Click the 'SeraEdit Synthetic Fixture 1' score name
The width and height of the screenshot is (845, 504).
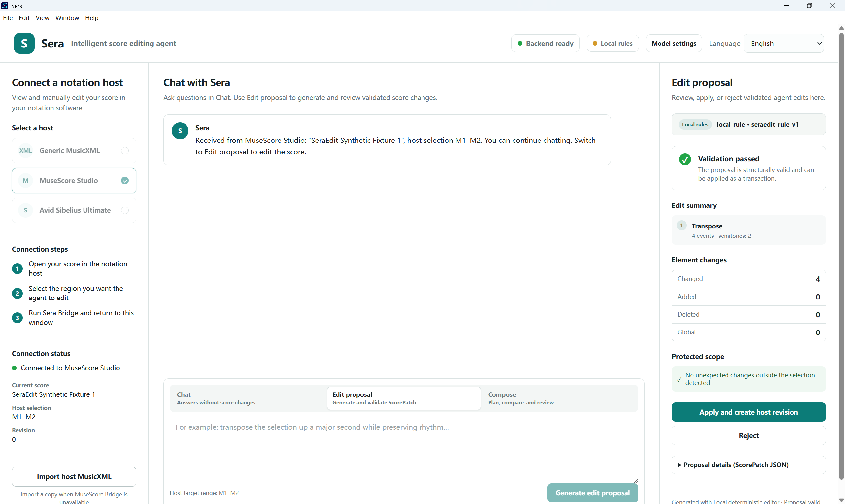(53, 394)
